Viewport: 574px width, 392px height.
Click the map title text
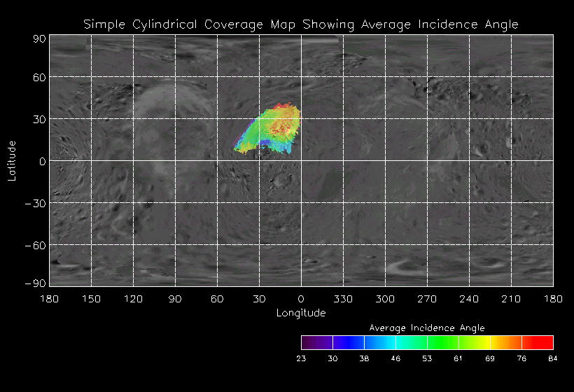point(301,24)
